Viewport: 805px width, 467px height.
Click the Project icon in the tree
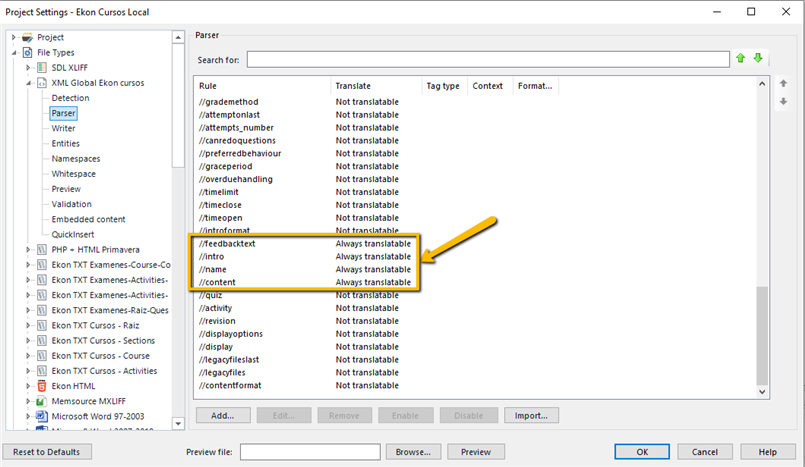[x=27, y=37]
